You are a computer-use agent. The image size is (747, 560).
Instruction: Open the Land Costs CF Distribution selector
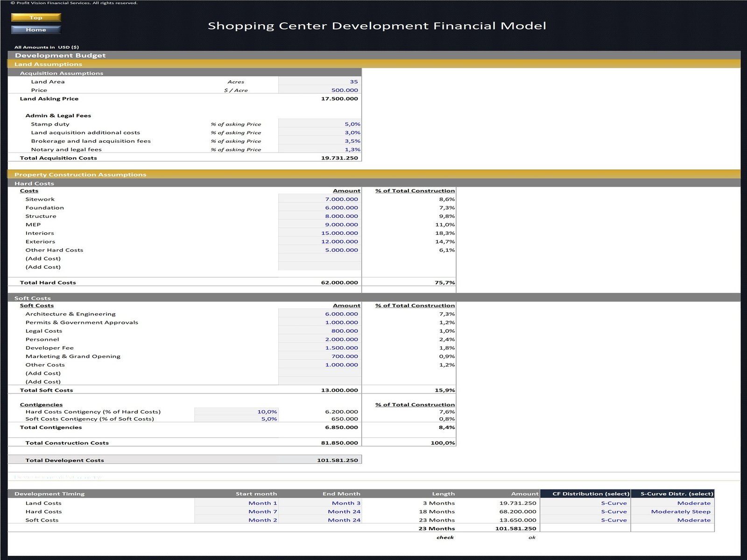tap(585, 503)
